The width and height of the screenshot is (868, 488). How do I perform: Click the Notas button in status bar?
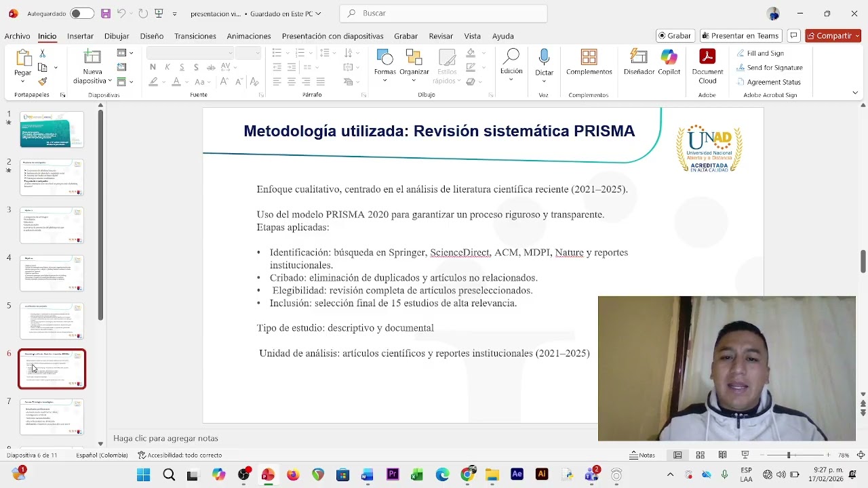[x=642, y=455]
